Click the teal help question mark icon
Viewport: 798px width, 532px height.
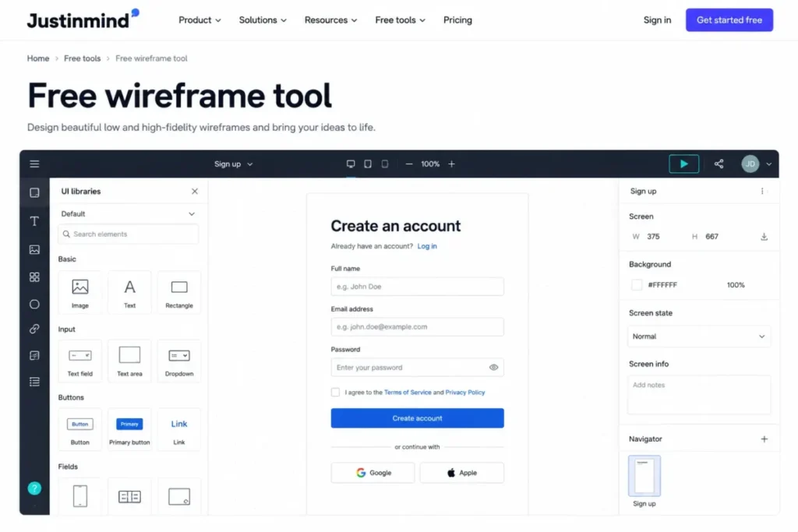[34, 488]
